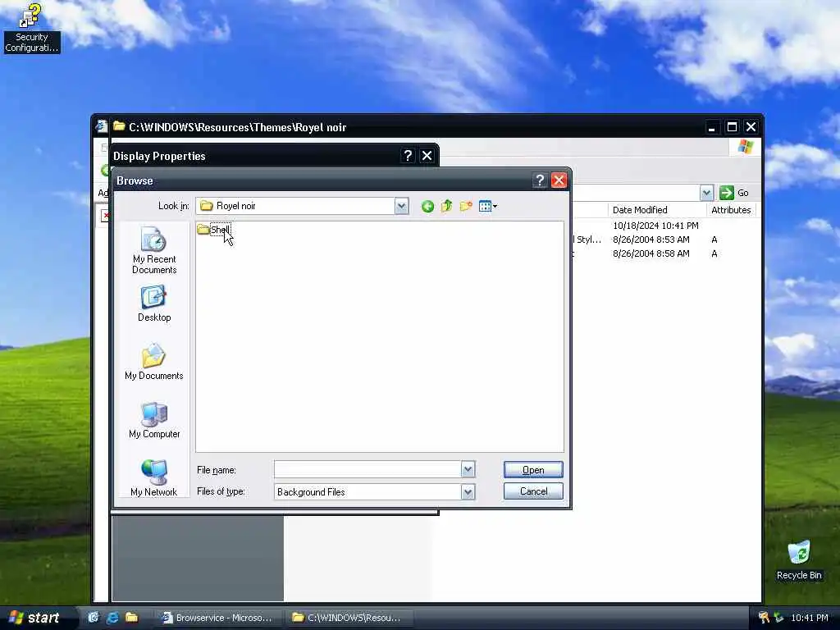Close the Display Properties window
840x630 pixels.
[x=427, y=156]
